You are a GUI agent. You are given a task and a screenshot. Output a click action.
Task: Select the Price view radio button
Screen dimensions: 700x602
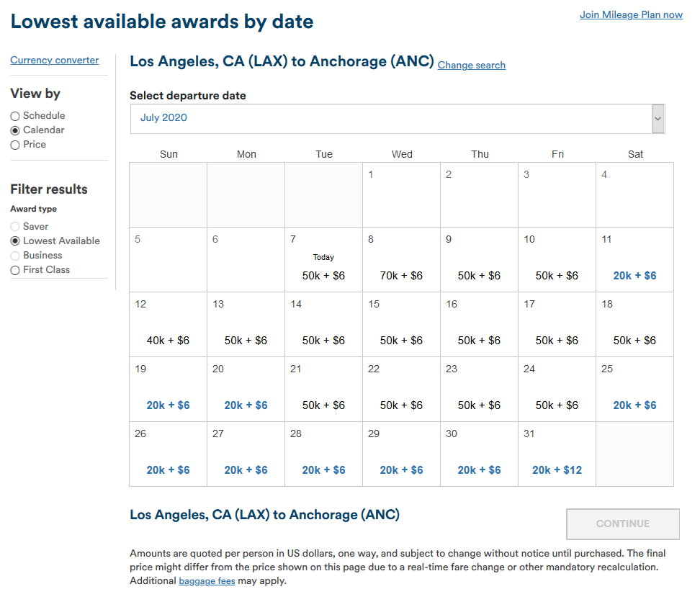(15, 145)
